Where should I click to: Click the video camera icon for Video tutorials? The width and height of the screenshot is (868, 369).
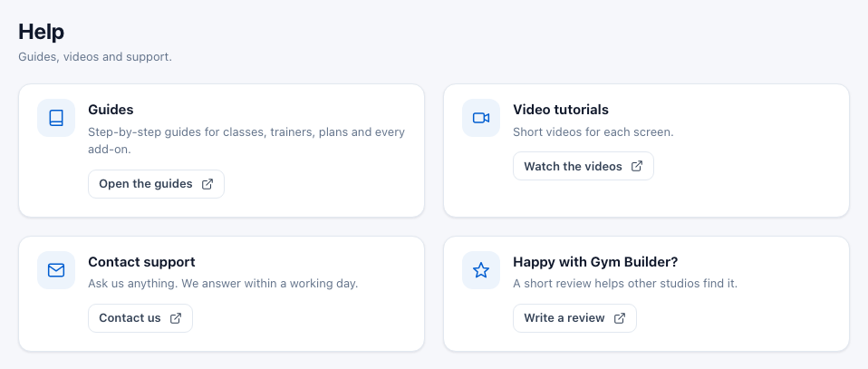pos(481,118)
